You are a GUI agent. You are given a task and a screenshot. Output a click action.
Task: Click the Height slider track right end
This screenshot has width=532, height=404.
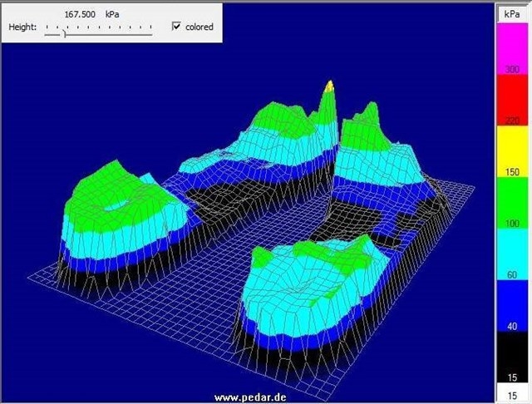coord(150,34)
